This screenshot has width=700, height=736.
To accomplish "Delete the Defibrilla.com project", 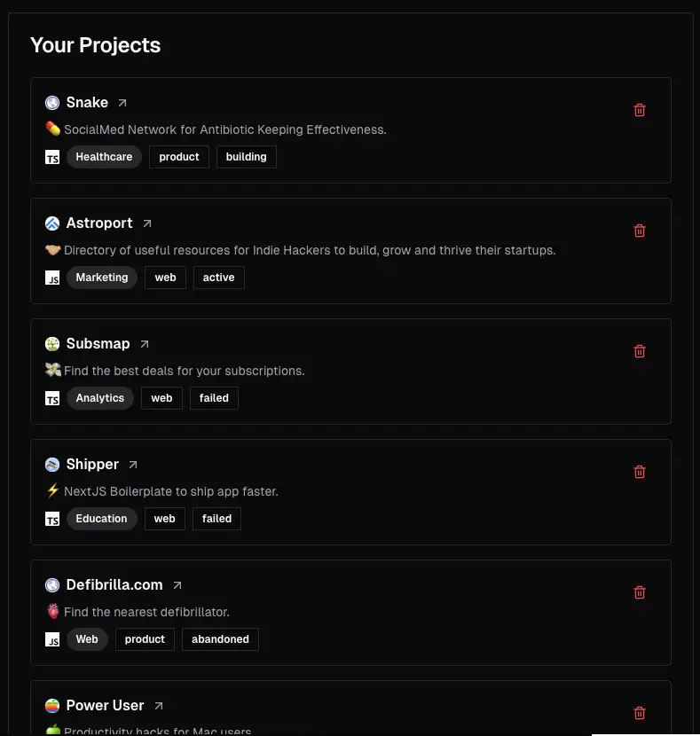I will pos(640,592).
